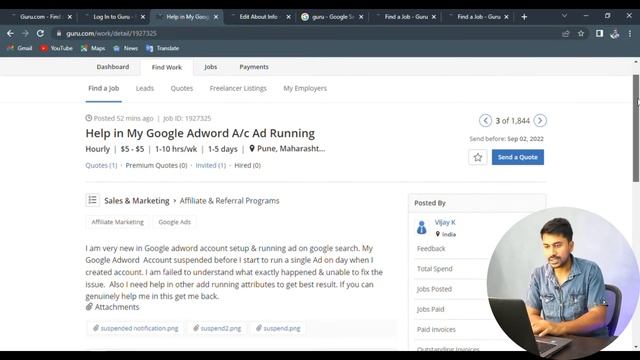Click job title Help in My Google Adword
This screenshot has height=360, width=640.
point(200,133)
